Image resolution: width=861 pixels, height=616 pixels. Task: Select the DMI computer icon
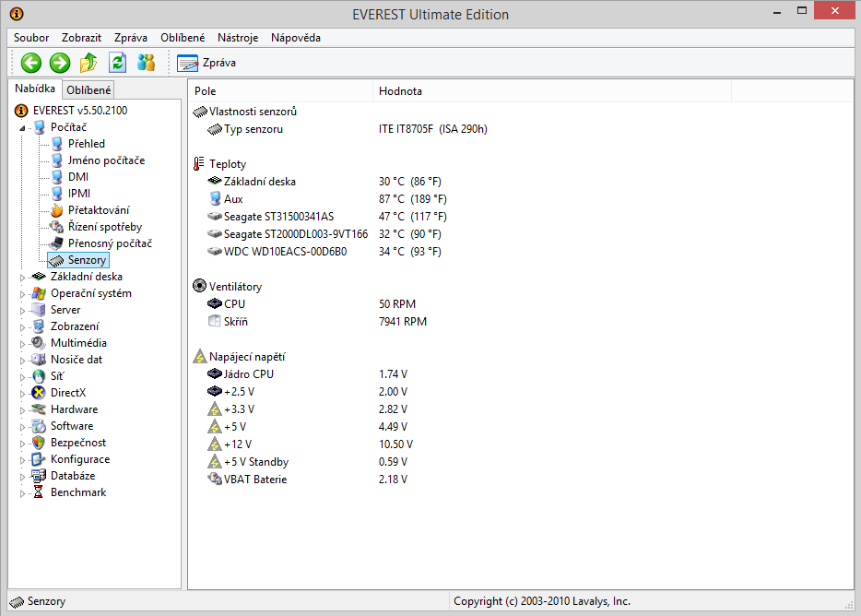tap(56, 177)
